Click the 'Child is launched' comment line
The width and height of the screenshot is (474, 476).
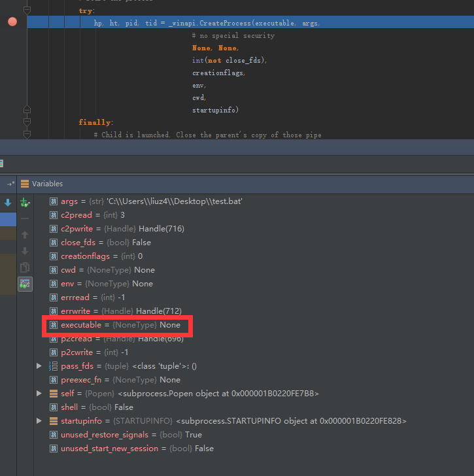pyautogui.click(x=207, y=135)
